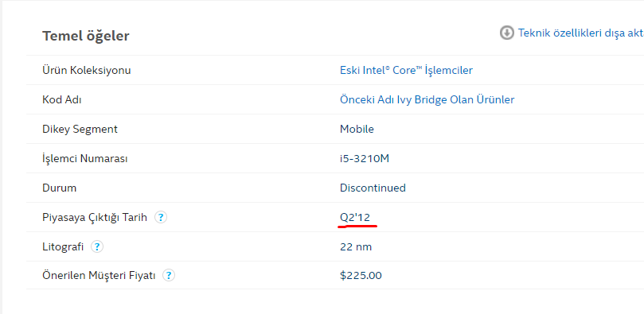Screen dimensions: 644x314
Task: Open Eski Intel Core İşlemciler link
Action: coord(406,70)
